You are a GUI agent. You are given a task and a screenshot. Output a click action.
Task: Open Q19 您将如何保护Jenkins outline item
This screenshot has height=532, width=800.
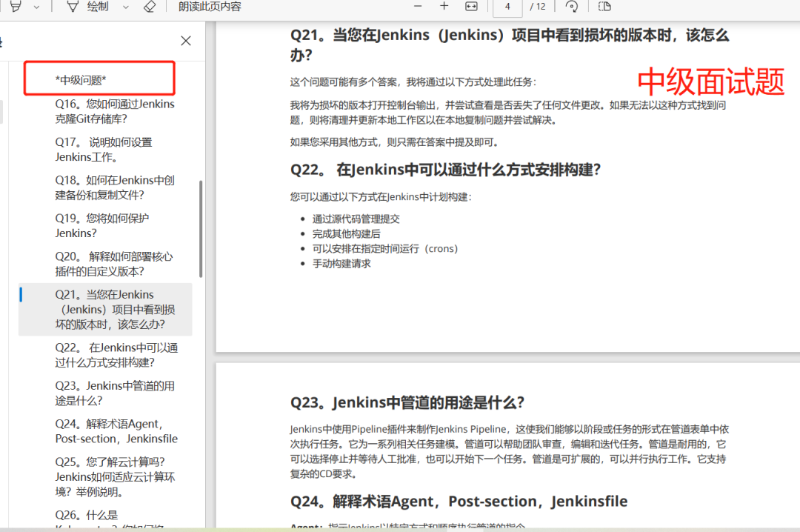pos(102,226)
